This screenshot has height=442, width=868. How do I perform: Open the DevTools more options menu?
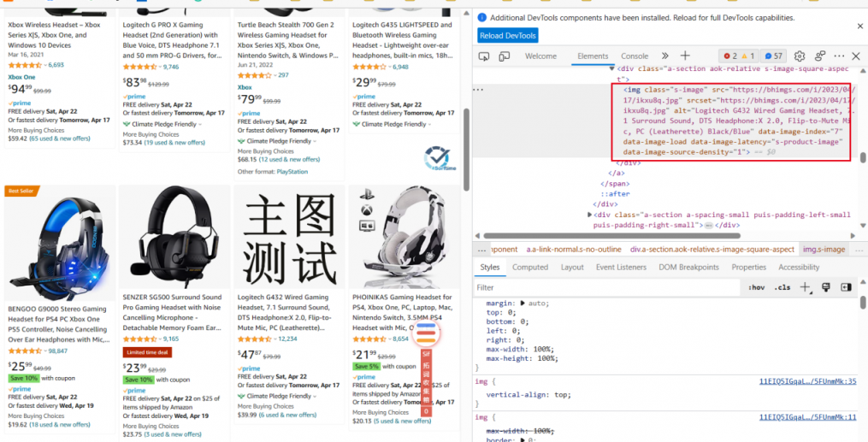839,56
